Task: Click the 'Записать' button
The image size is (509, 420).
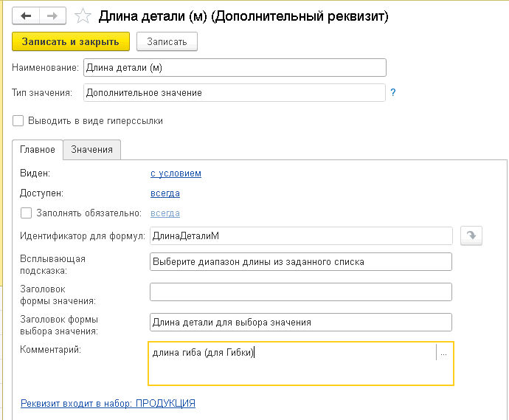Action: coord(167,42)
